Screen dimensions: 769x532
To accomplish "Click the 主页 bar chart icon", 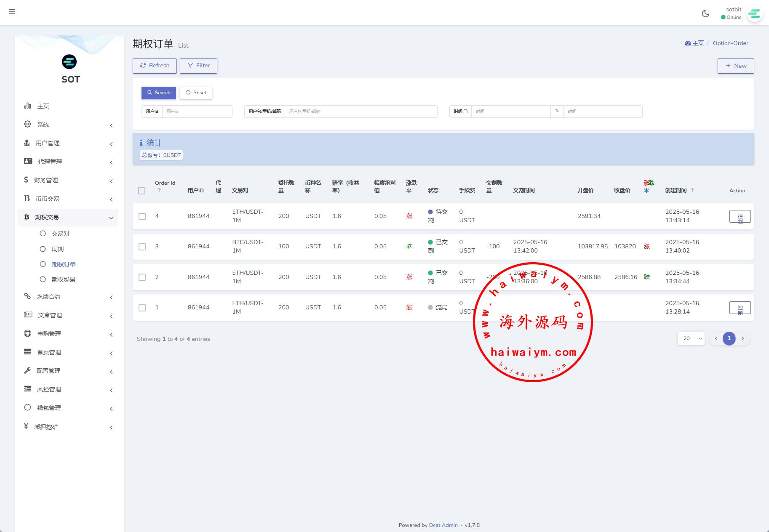I will pyautogui.click(x=27, y=106).
